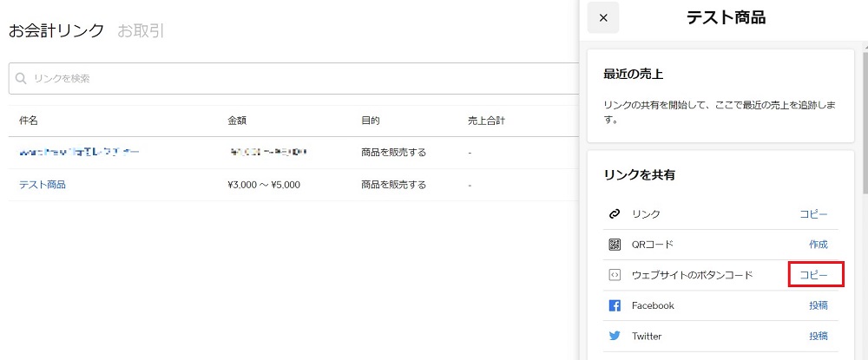Click the Twitter bird icon
The image size is (868, 360).
coord(615,336)
